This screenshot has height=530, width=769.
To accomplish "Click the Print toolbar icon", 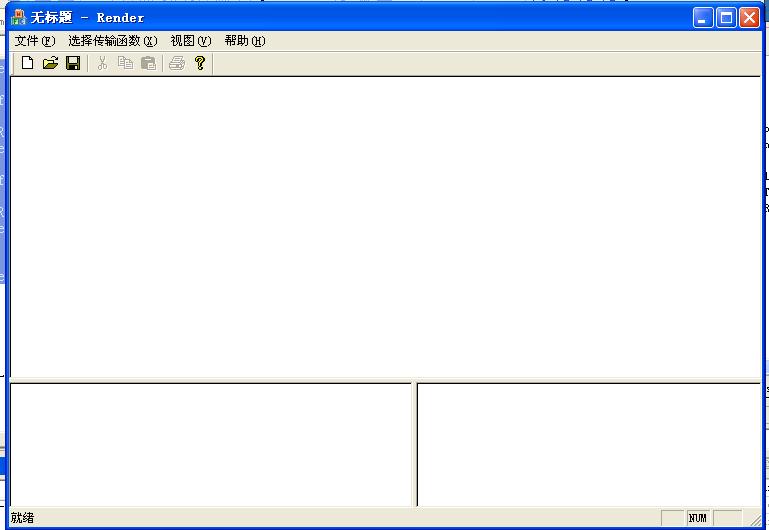I will tap(177, 63).
